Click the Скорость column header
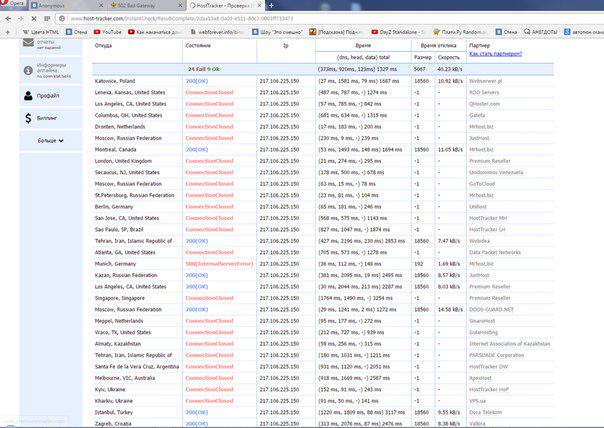604x428 pixels. pos(449,57)
